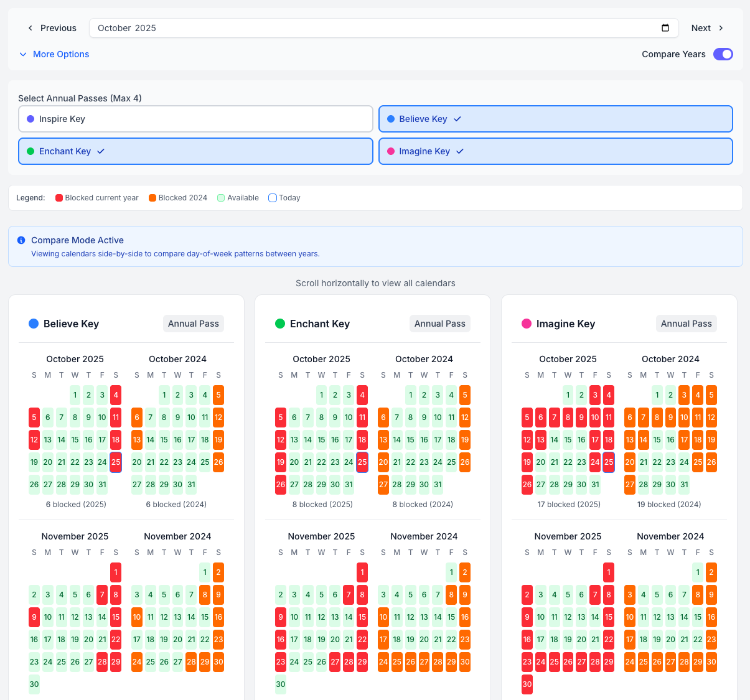Click the checkmark icon on Imagine Key option
Image resolution: width=750 pixels, height=700 pixels.
460,151
